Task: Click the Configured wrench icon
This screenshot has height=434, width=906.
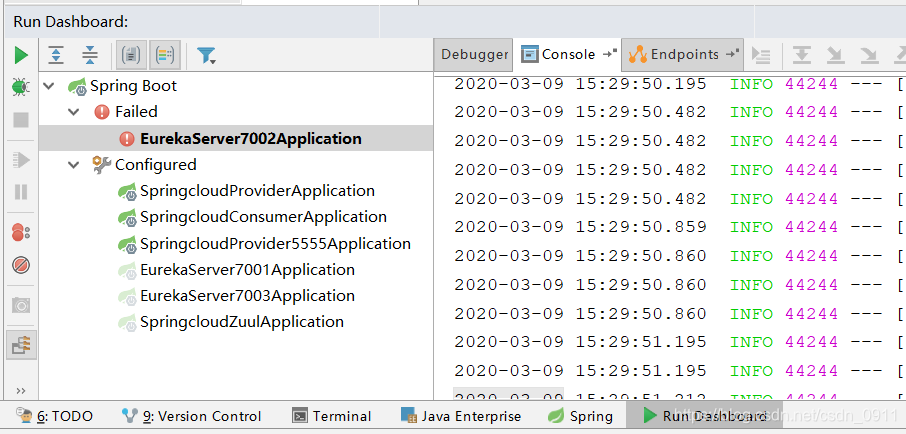Action: click(102, 165)
